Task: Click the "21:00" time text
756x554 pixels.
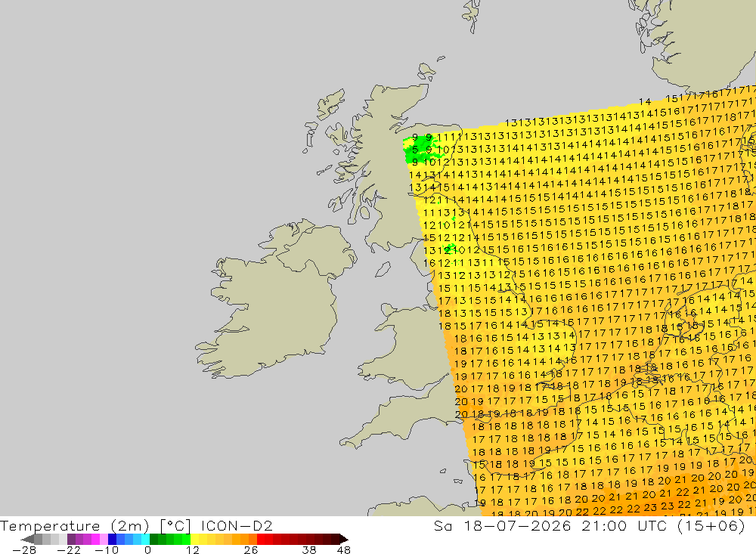Action: 603,525
